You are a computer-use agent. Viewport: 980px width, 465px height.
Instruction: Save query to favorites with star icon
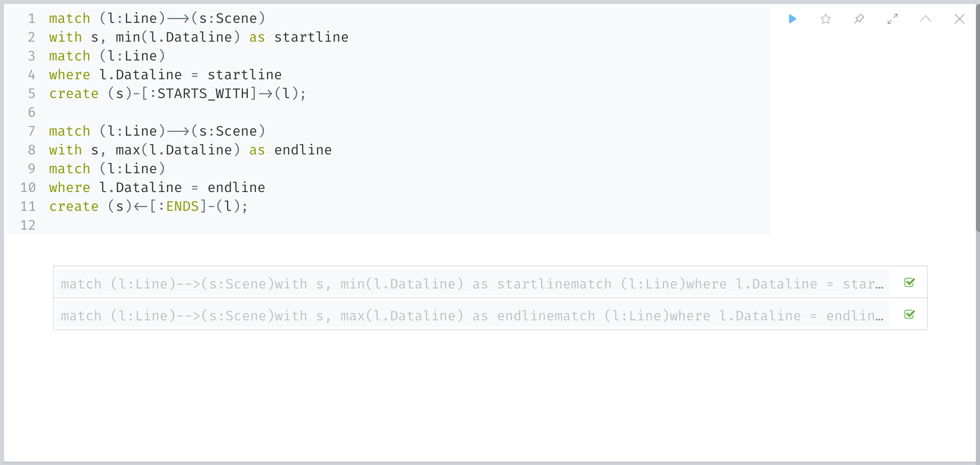pyautogui.click(x=826, y=19)
